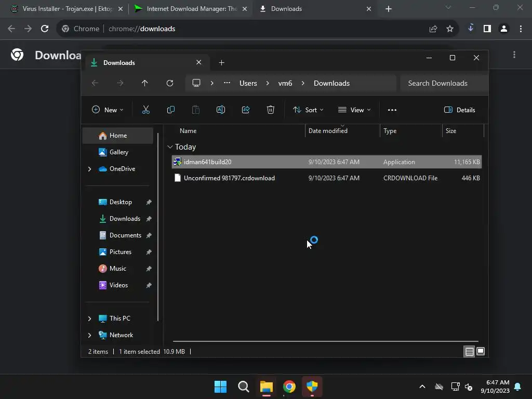The image size is (532, 399).
Task: Toggle the Details pane button
Action: pos(459,110)
